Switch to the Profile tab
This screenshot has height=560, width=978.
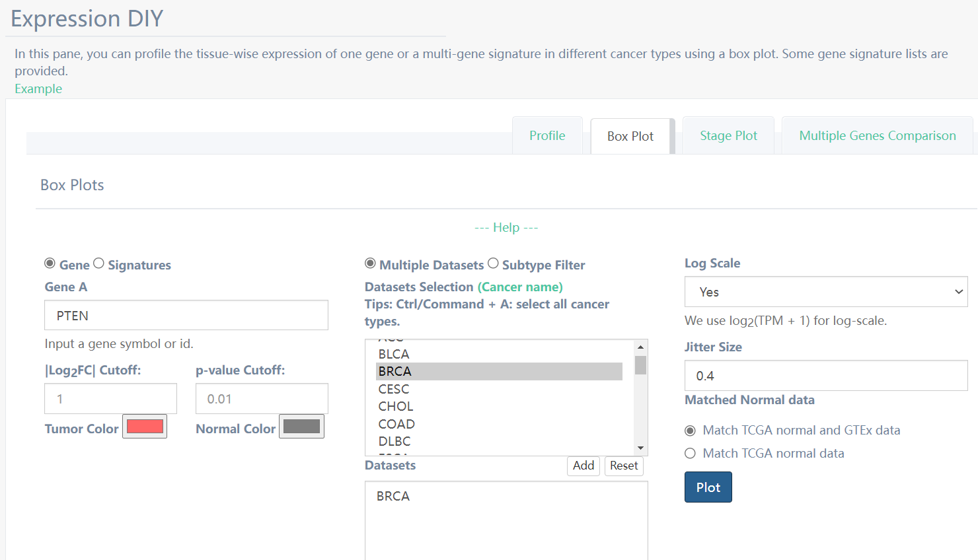[x=547, y=135]
